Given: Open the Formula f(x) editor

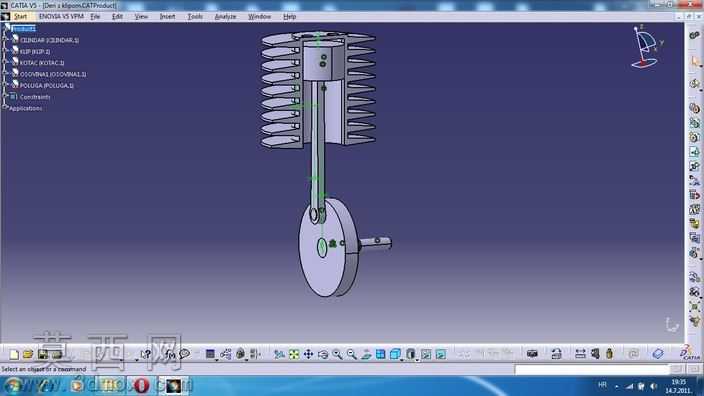Looking at the screenshot, I should pyautogui.click(x=170, y=355).
